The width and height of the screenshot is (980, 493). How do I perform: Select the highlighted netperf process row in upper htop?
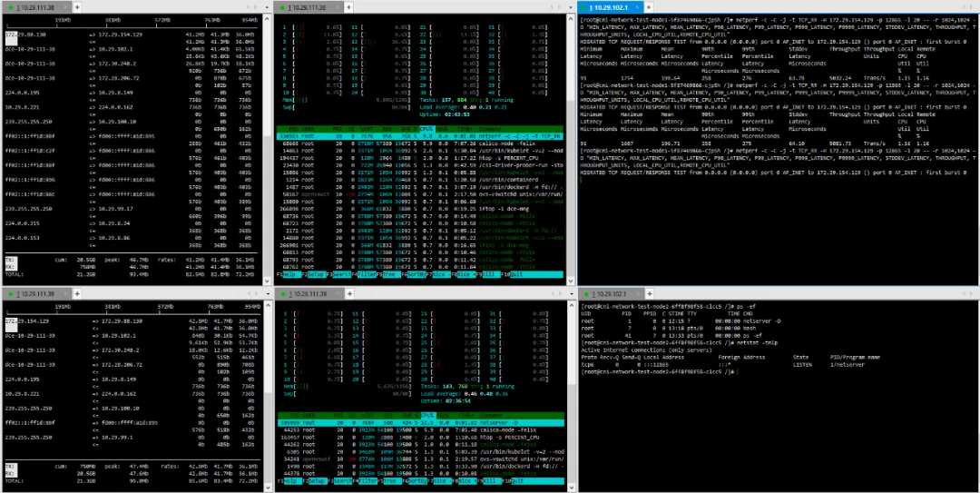(x=420, y=136)
